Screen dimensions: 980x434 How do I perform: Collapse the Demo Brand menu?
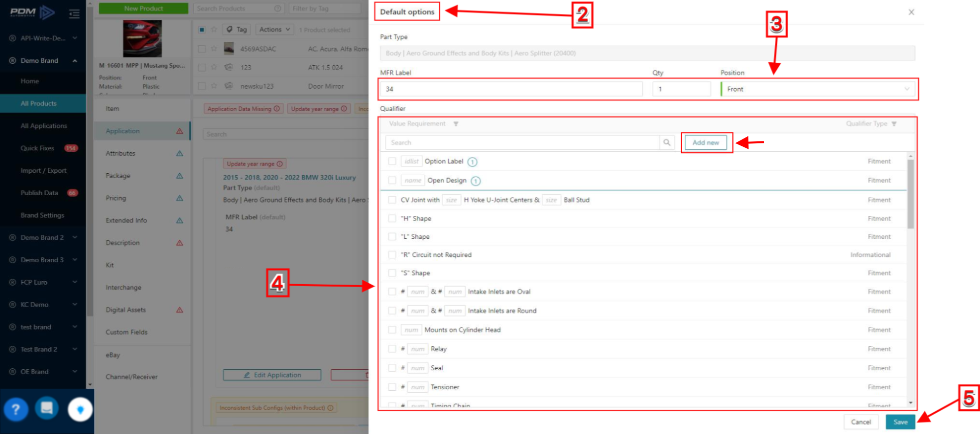(x=75, y=61)
